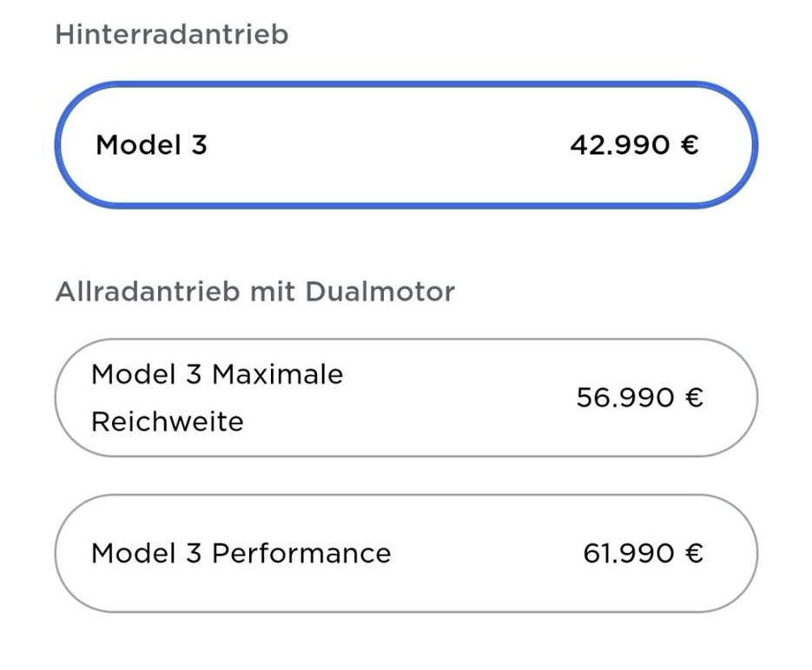Click the Allradantrieb mit Dualmotor heading
This screenshot has width=812, height=670.
[254, 292]
